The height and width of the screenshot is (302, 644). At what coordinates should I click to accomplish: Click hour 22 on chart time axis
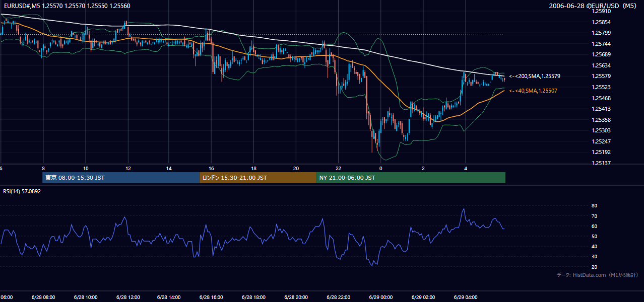pos(339,168)
